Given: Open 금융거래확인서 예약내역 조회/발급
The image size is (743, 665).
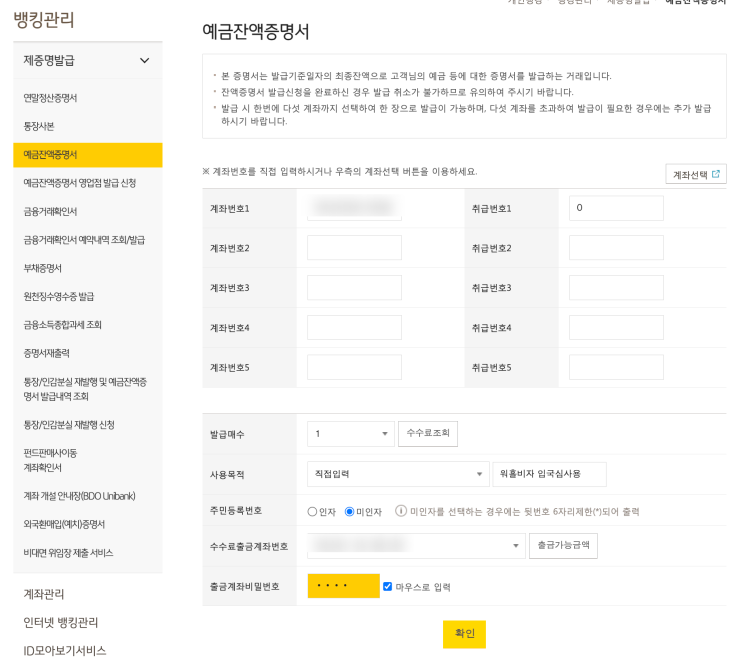Looking at the screenshot, I should (x=84, y=240).
